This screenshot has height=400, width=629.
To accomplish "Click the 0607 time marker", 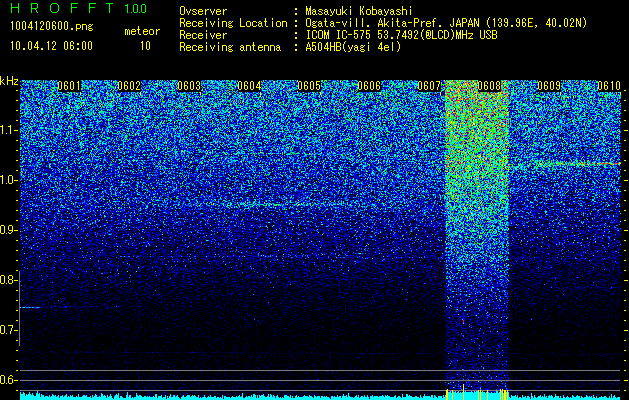I will 429,86.
